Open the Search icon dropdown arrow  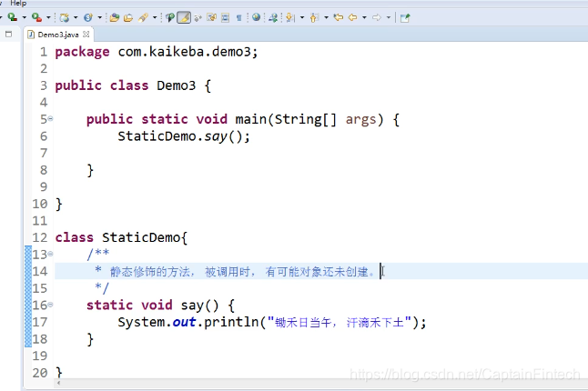(x=154, y=17)
